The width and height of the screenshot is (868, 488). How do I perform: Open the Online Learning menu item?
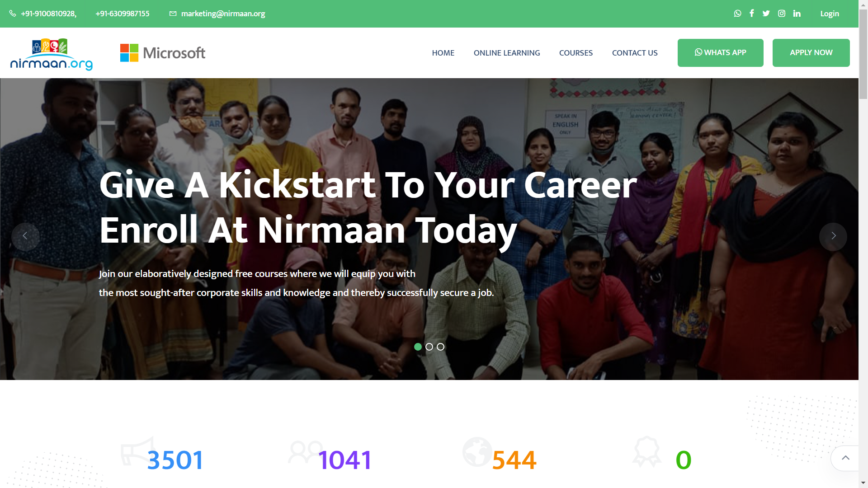tap(506, 53)
